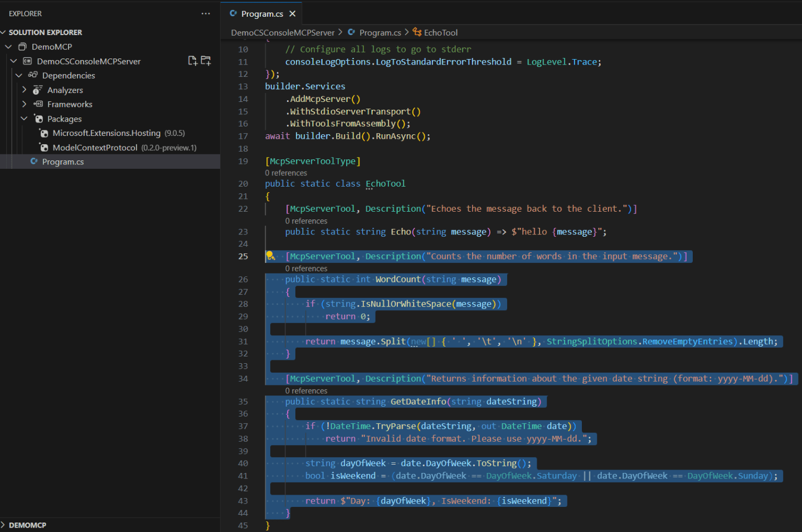
Task: Collapse the Packages node
Action: [x=24, y=119]
